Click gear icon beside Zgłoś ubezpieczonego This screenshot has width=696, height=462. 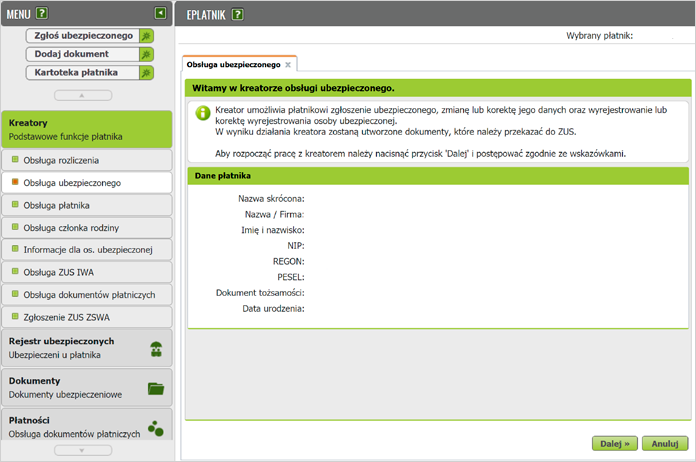click(146, 36)
